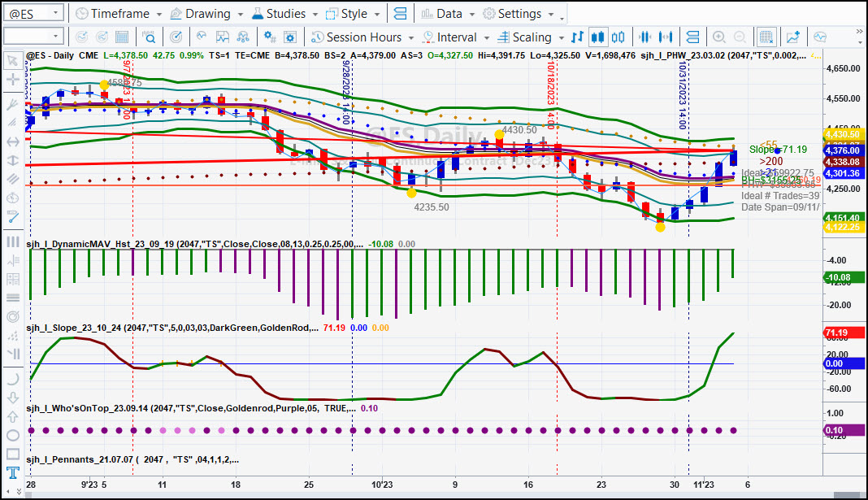Expand the @ES symbol dropdown

click(55, 13)
